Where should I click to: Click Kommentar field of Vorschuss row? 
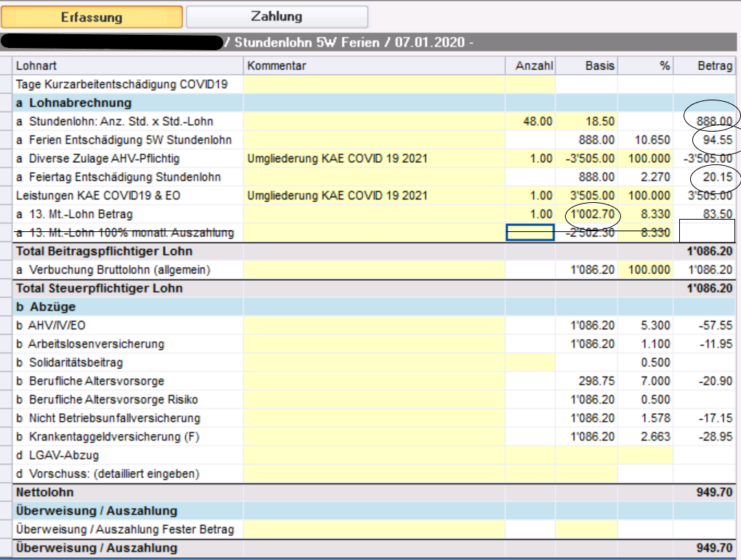tap(374, 473)
